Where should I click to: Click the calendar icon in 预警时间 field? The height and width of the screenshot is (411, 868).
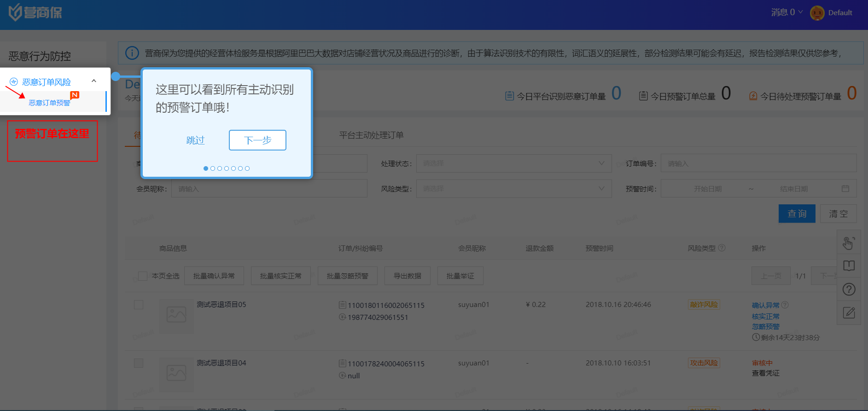pos(845,189)
